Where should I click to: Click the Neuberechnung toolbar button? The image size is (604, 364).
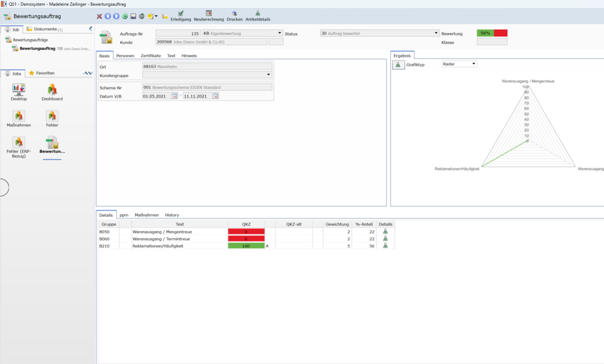click(209, 16)
